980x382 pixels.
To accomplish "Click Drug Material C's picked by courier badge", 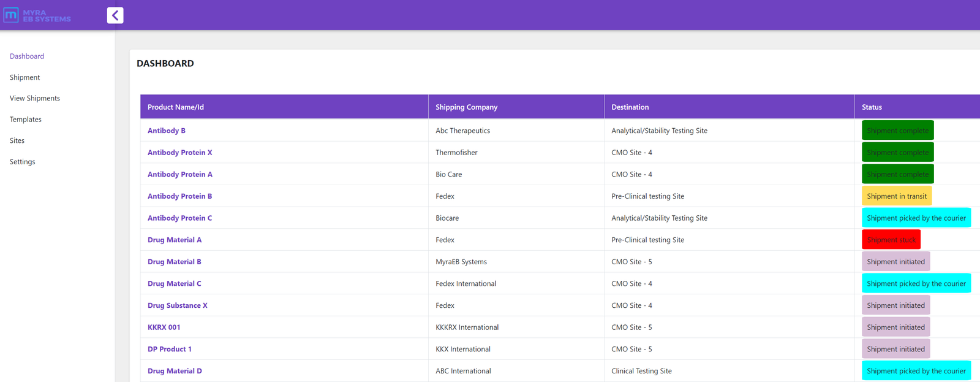I will (916, 284).
